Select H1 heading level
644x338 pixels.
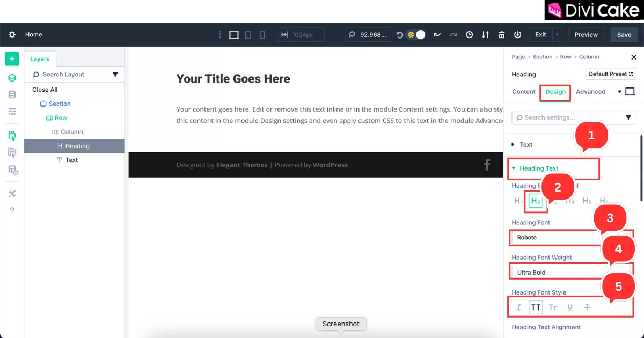point(518,201)
